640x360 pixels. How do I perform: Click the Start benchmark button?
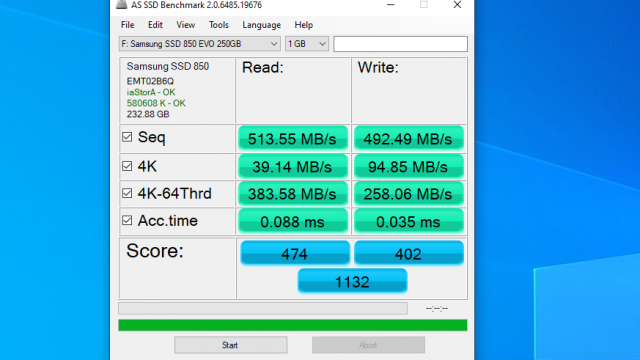[x=231, y=345]
